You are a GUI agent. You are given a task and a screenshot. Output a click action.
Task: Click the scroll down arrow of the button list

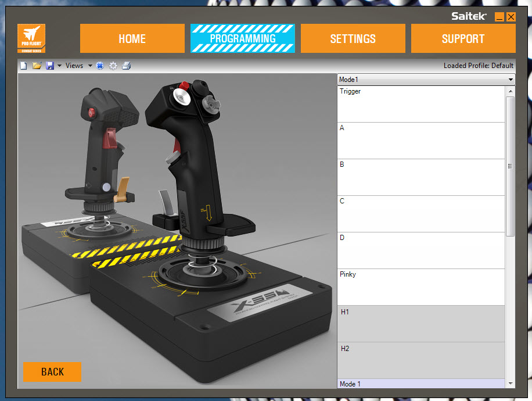click(511, 384)
